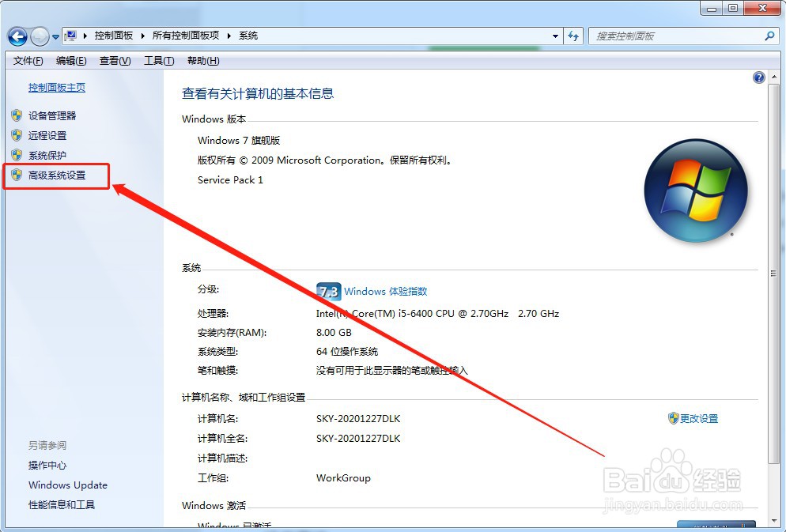This screenshot has width=786, height=532.
Task: Click the 8.00 GB RAM value
Action: click(x=334, y=333)
